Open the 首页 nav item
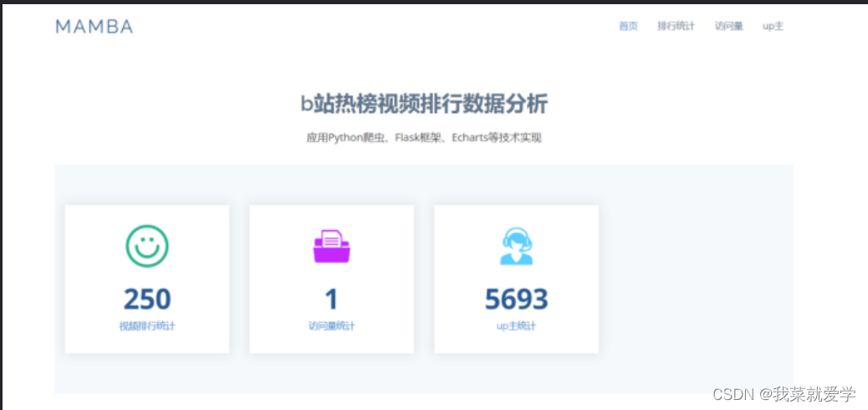 [x=628, y=26]
